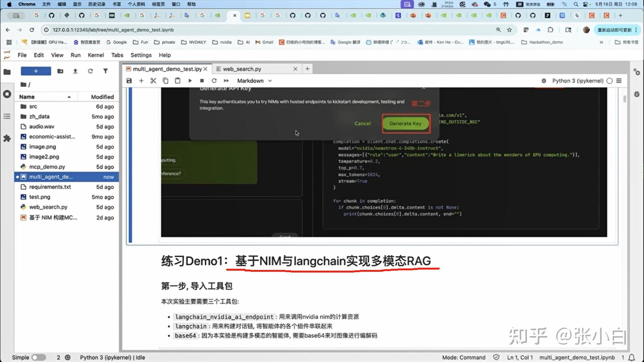Click the Chrome relaunch to update button
Screen dimensions: 644x362
pos(617,30)
